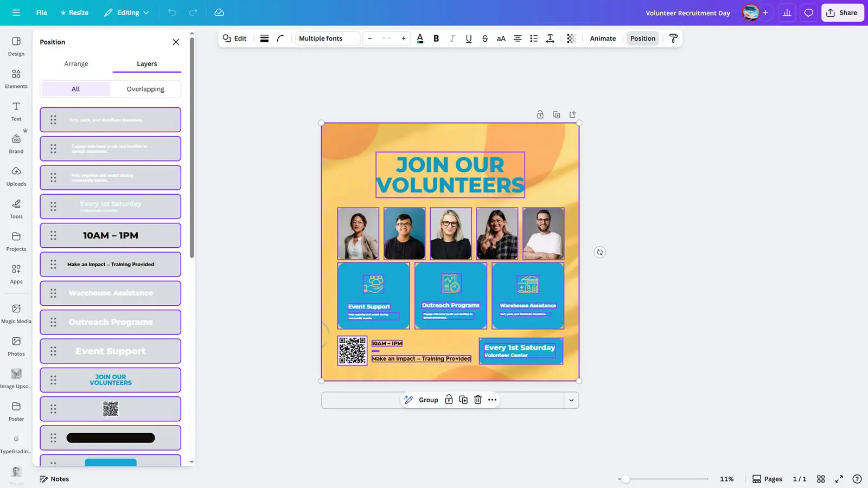Open the Elements sidebar panel
Screen dimensions: 868x488
(x=16, y=79)
